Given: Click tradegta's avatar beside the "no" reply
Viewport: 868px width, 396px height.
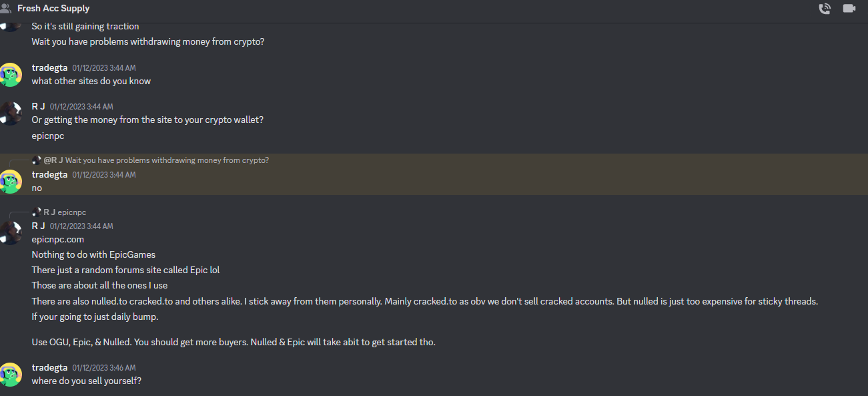Looking at the screenshot, I should click(x=11, y=181).
